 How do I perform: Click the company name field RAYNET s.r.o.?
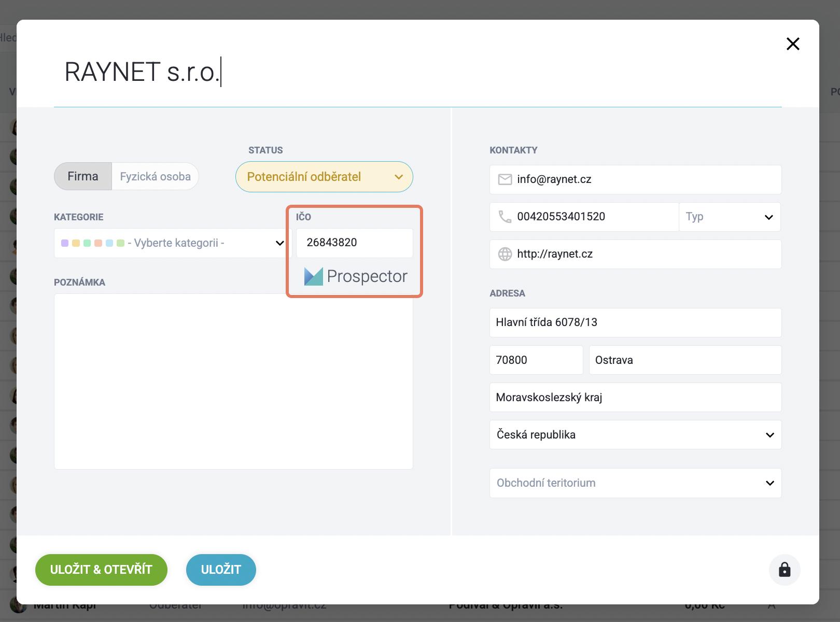[417, 72]
